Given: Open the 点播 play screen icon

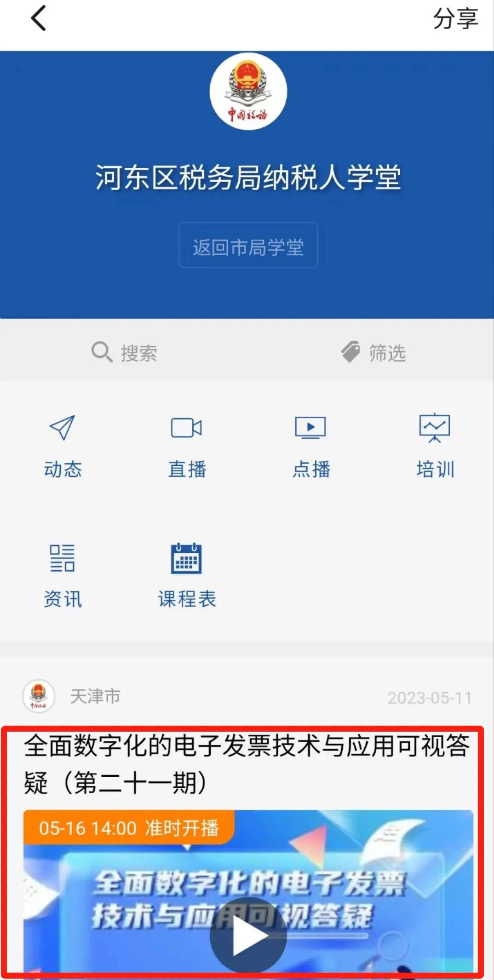Looking at the screenshot, I should pos(310,428).
